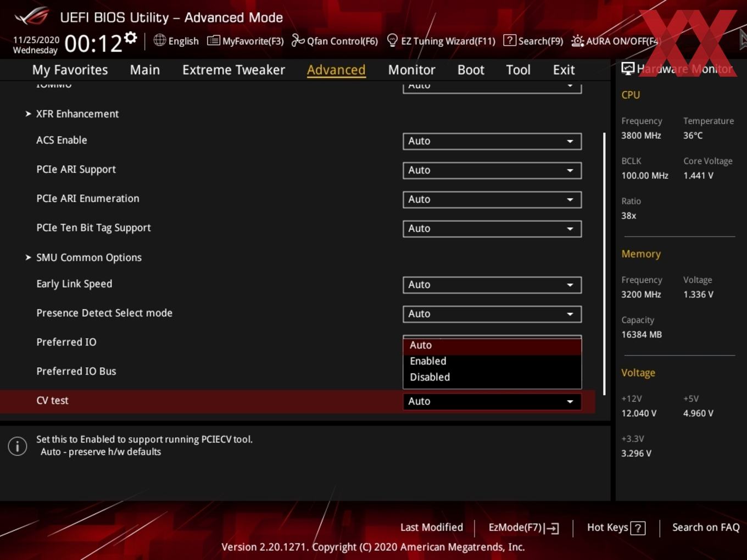Open PCIe ARI Enumeration dropdown

pos(492,199)
